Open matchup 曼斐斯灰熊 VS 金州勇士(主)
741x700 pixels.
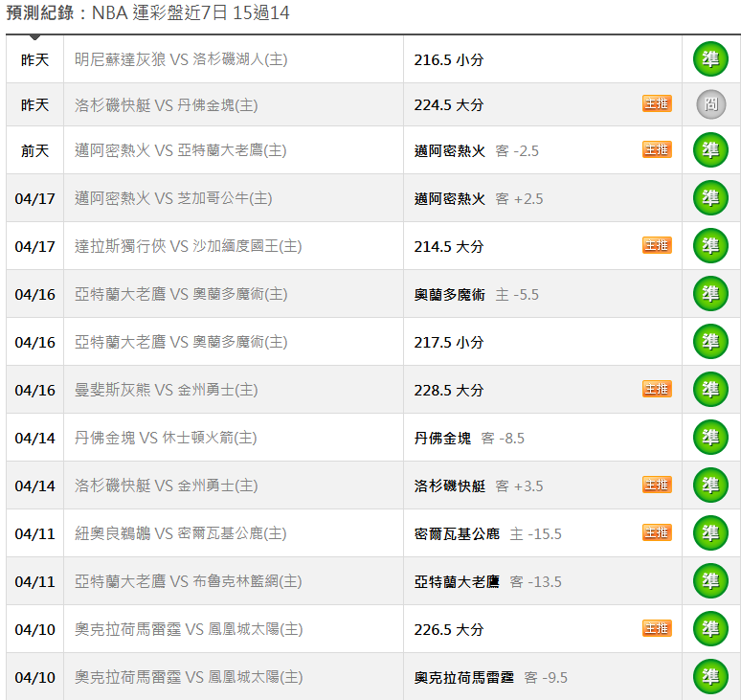(166, 390)
